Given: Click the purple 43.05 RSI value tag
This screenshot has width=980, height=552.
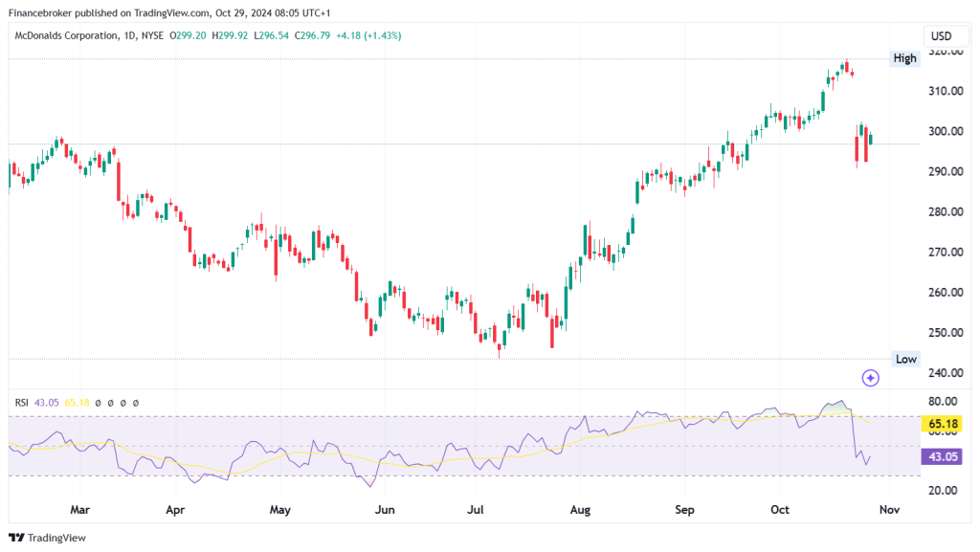Looking at the screenshot, I should [943, 456].
